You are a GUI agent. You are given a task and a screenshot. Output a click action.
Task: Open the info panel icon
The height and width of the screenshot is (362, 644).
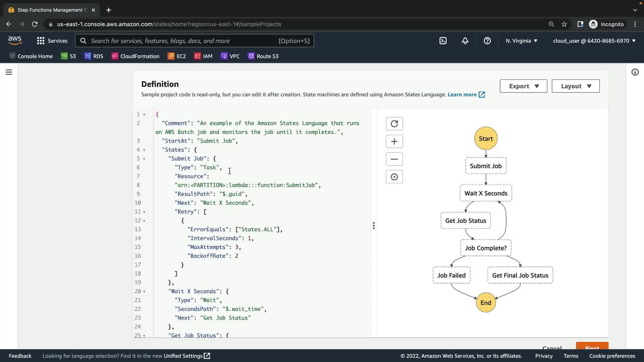coord(635,72)
